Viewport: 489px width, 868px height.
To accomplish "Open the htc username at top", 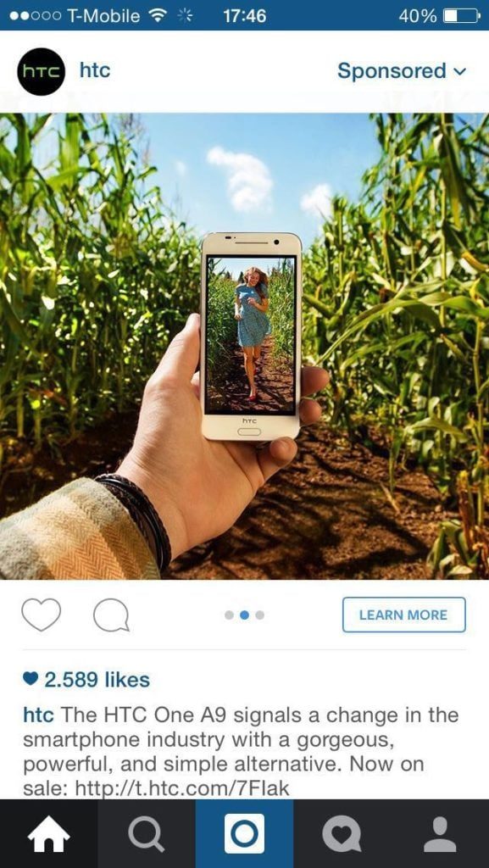I will 95,70.
